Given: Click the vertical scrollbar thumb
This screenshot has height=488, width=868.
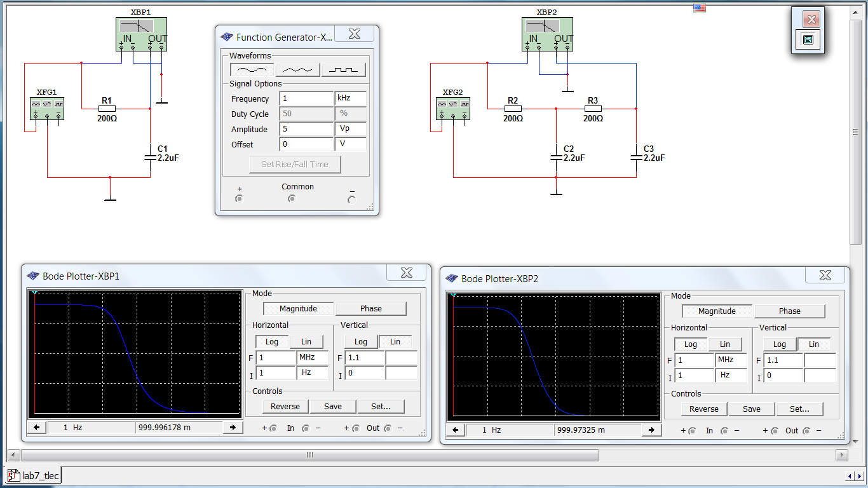Looking at the screenshot, I should 855,132.
